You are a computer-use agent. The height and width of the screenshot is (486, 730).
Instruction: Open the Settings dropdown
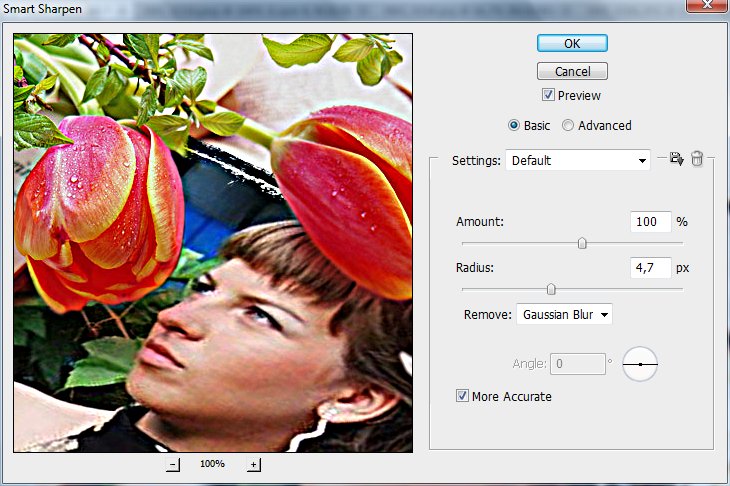coord(578,160)
